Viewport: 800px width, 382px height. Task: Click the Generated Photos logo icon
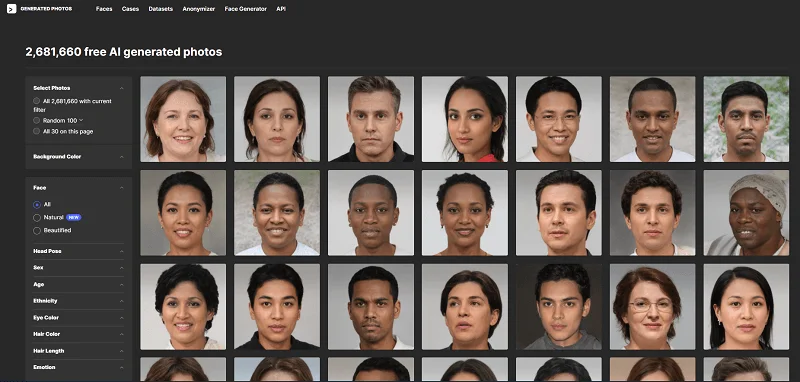[x=11, y=9]
